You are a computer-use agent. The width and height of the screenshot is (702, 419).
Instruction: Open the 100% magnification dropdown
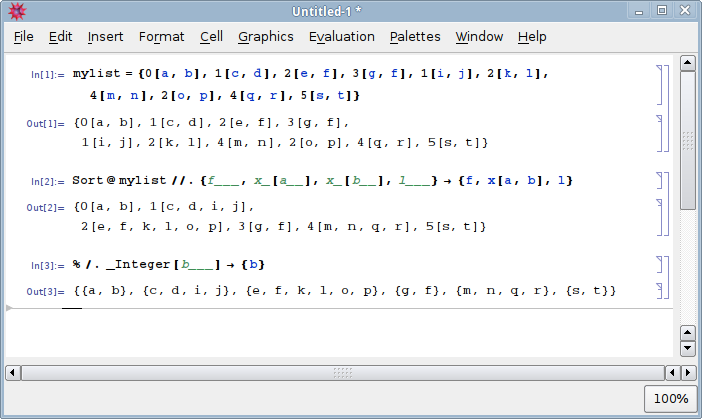point(671,398)
